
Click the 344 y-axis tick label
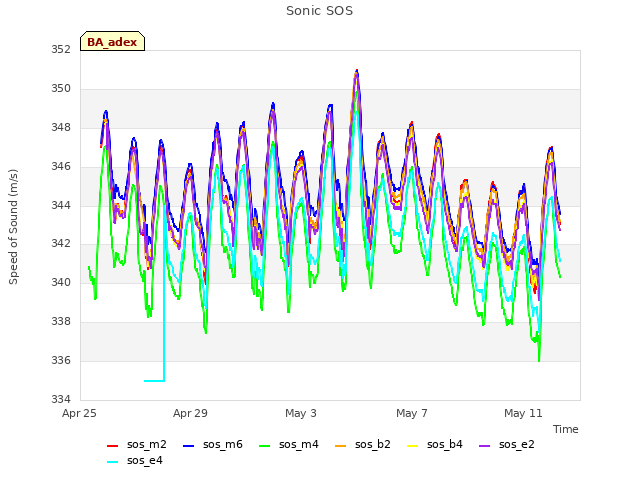pyautogui.click(x=61, y=205)
